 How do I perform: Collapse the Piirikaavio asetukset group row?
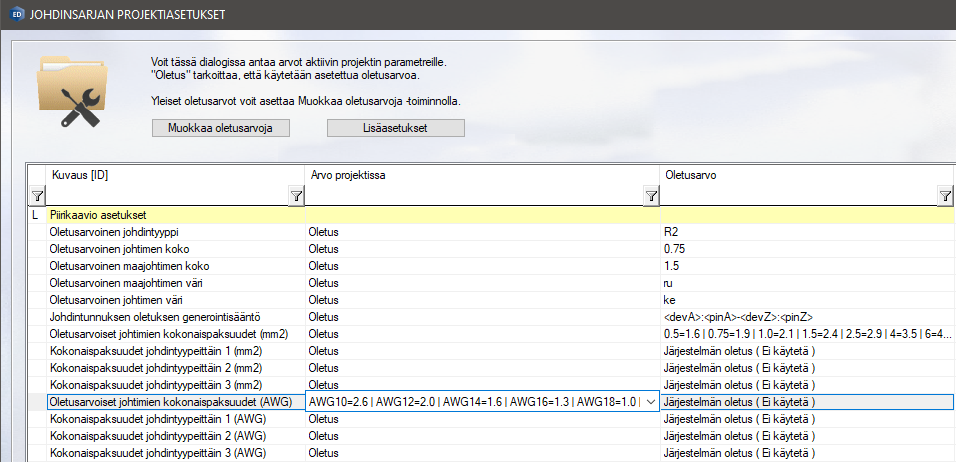pos(35,215)
